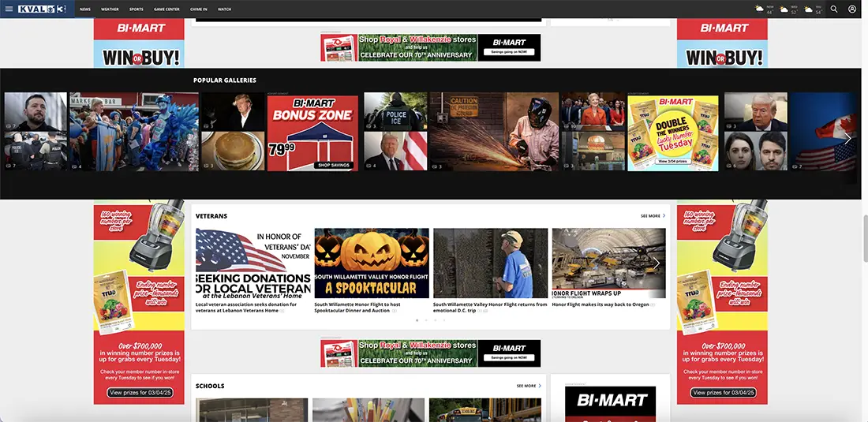The image size is (868, 422).
Task: Open Honor Flight back to Oregon headline
Action: point(600,304)
